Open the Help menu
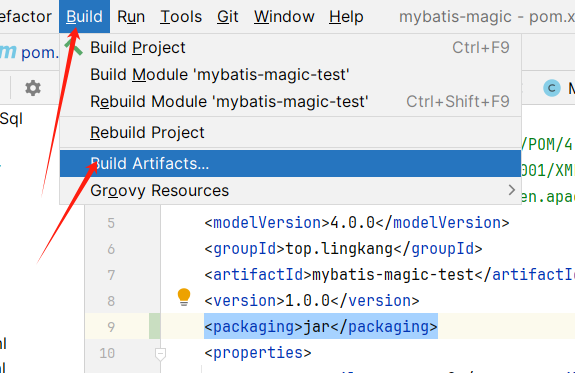575x373 pixels. 346,17
